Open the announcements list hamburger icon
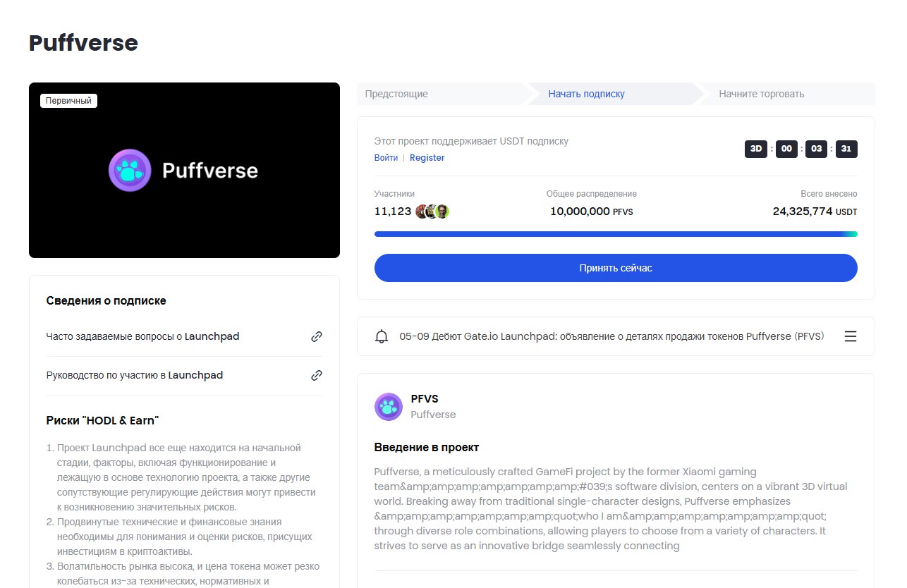Screen dimensions: 907x588 click(x=851, y=336)
